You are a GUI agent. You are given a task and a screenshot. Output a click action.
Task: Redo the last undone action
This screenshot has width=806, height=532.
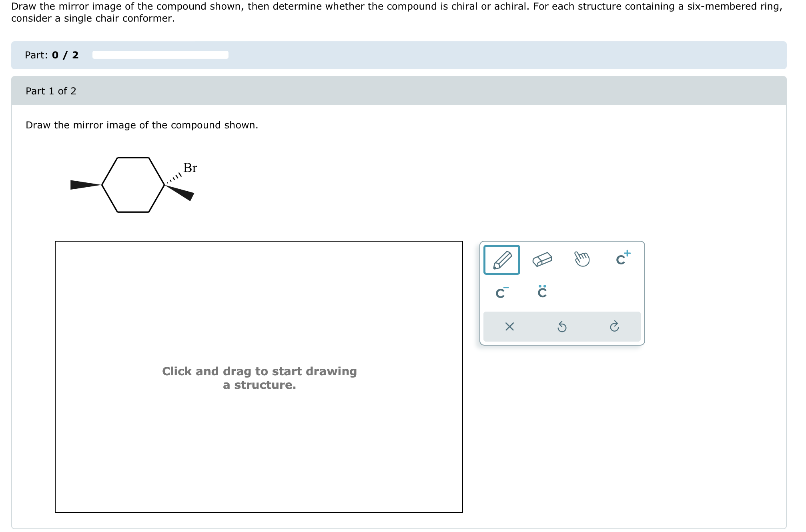click(x=615, y=327)
